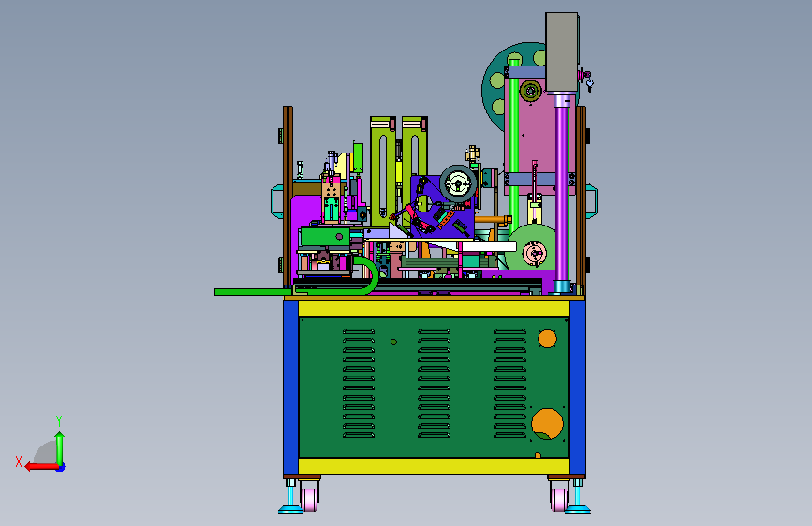
Task: Select the gray XY plane arc on the triad
Action: [x=46, y=452]
